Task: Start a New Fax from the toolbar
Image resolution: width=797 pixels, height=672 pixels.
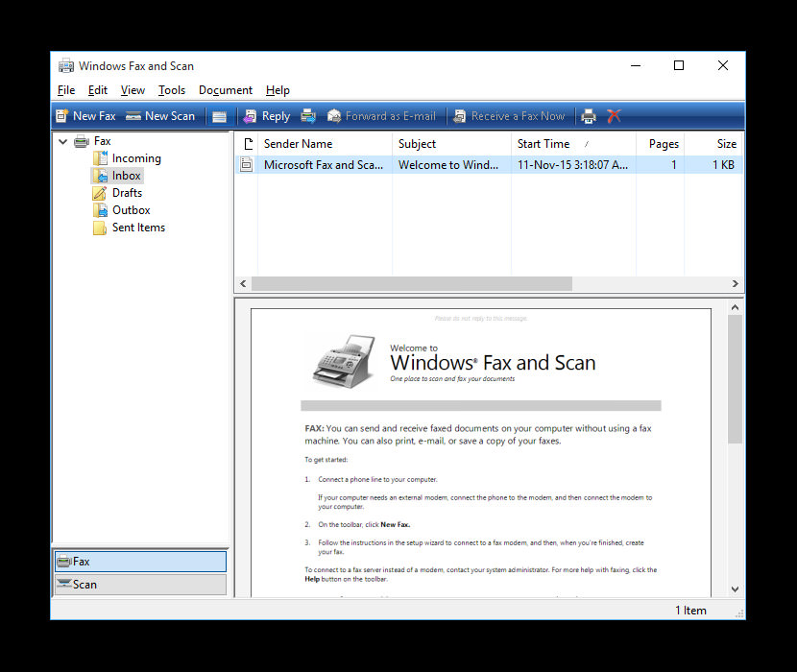Action: pos(85,115)
